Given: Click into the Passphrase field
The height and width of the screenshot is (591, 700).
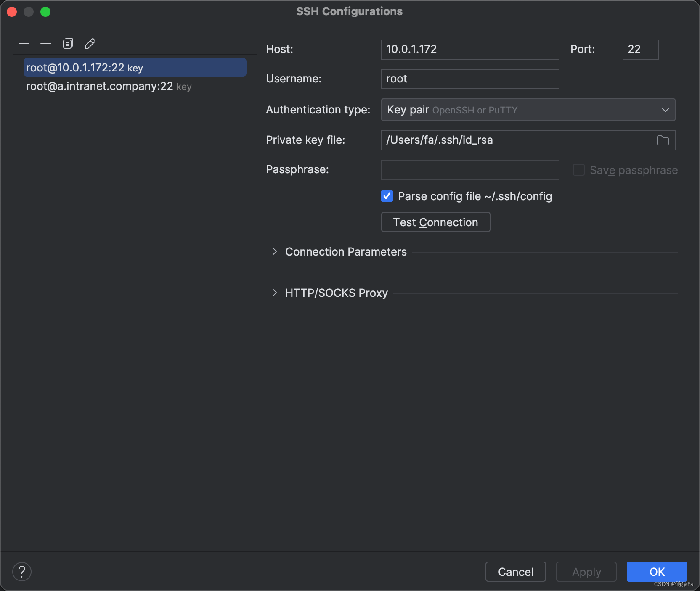Looking at the screenshot, I should (470, 170).
